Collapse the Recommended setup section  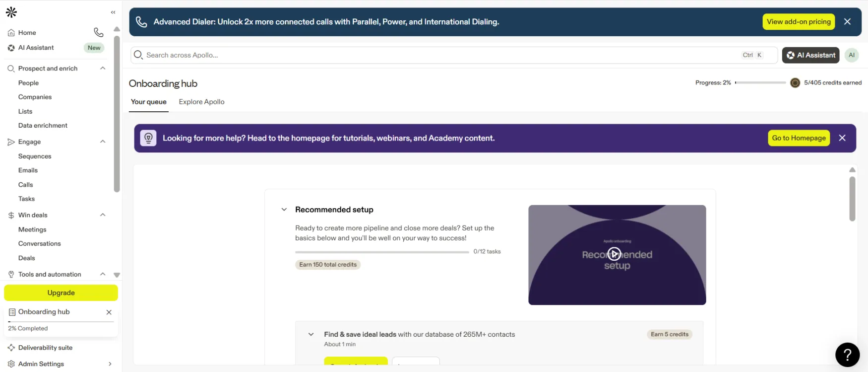[x=284, y=210]
